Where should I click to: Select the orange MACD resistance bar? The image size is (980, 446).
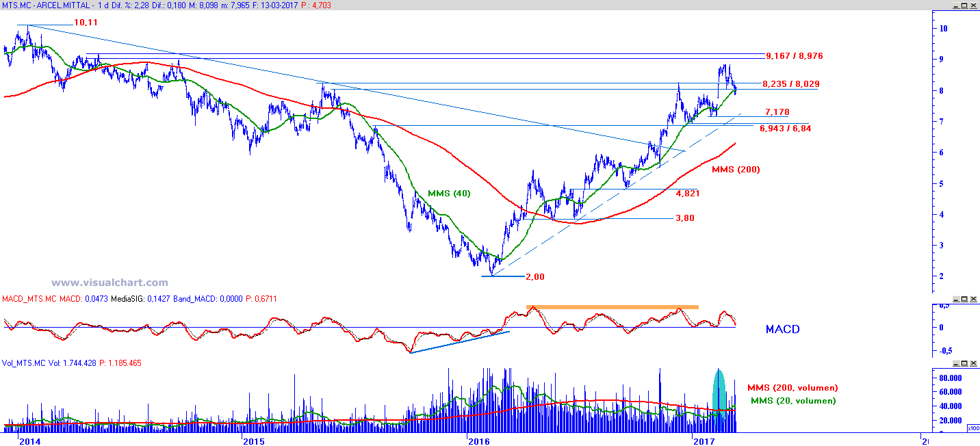tap(612, 307)
